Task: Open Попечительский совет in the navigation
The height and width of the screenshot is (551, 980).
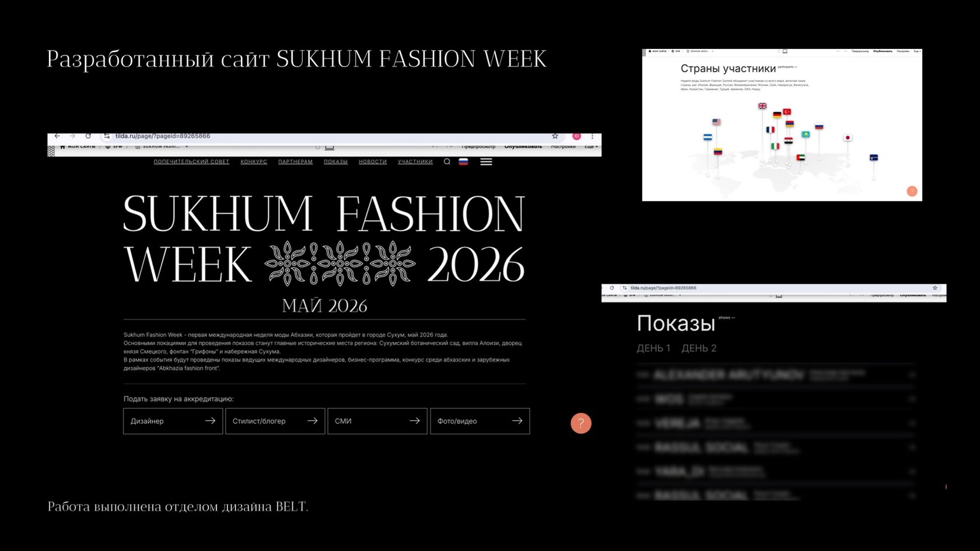Action: [191, 162]
